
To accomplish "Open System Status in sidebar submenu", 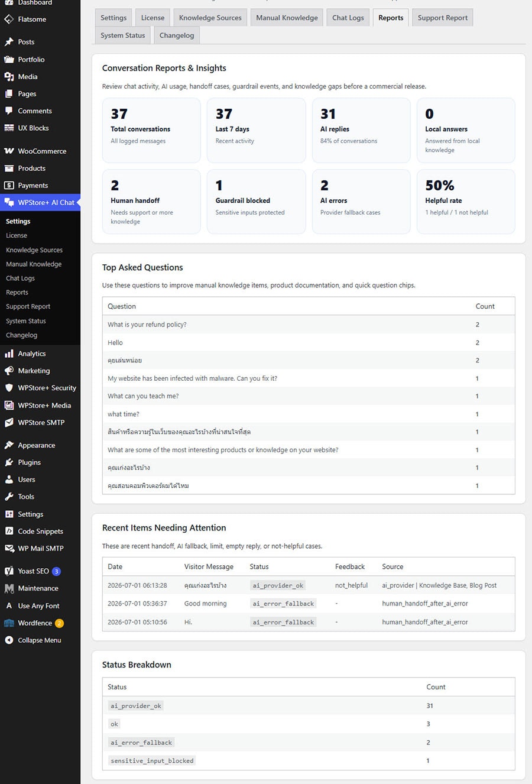I will coord(26,322).
